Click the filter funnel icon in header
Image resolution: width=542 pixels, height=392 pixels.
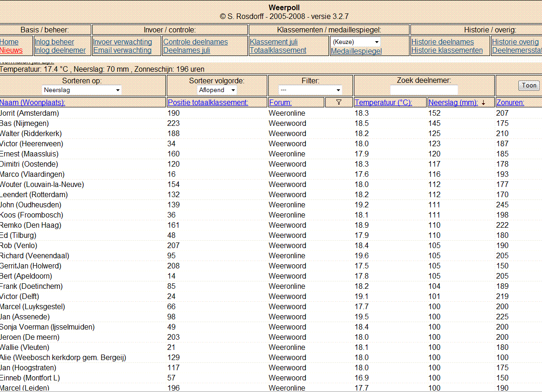point(339,102)
